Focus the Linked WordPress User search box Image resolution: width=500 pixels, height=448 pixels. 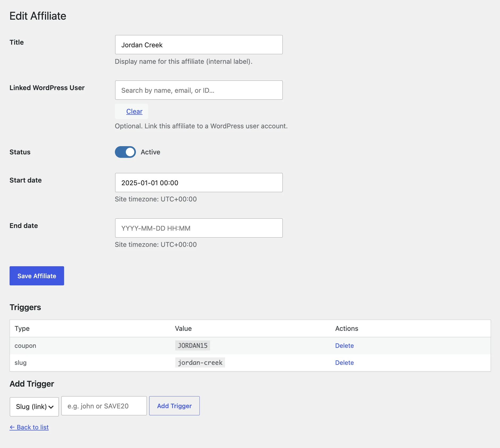(199, 90)
